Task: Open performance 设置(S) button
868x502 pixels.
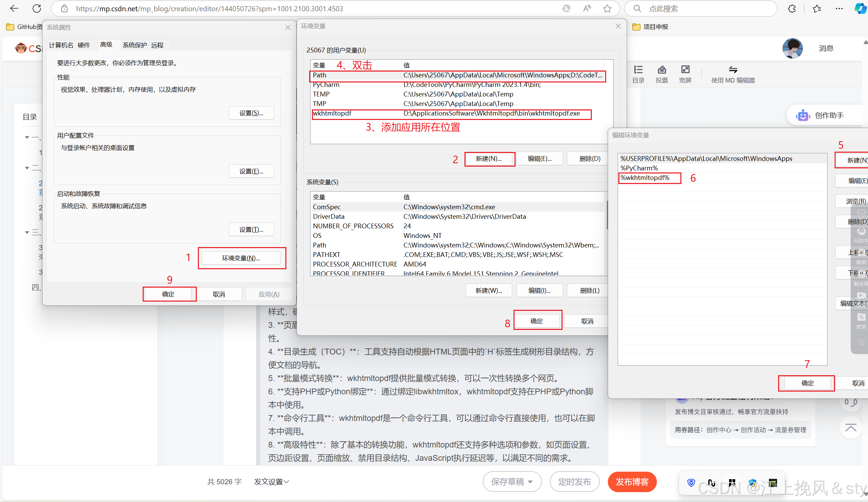Action: (x=251, y=113)
